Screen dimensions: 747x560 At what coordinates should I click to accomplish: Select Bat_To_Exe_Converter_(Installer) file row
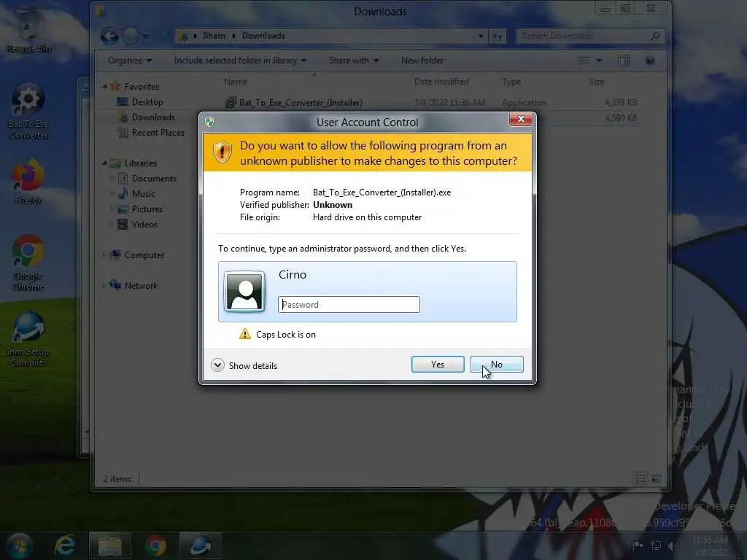[x=431, y=102]
